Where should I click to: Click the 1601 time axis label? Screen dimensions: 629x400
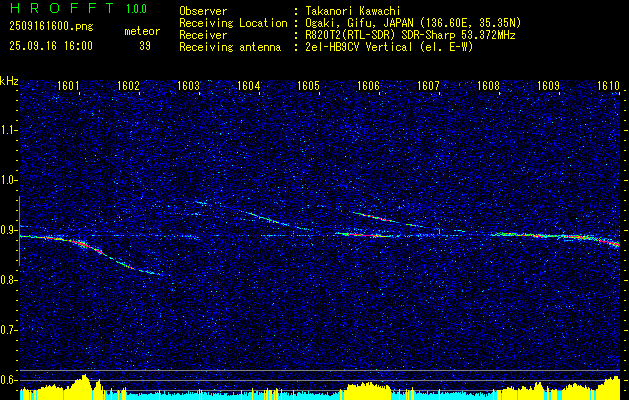coord(68,85)
